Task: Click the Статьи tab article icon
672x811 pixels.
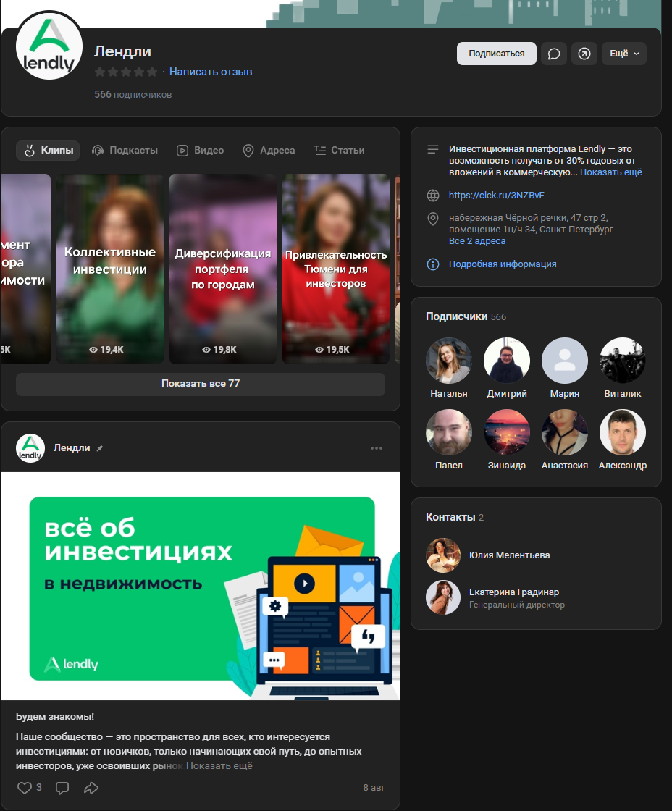Action: [x=319, y=151]
